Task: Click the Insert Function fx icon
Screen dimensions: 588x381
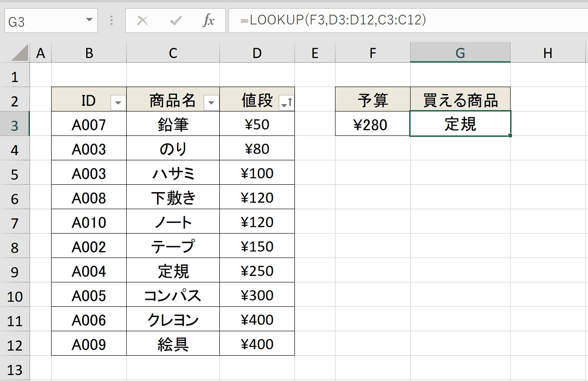Action: pos(209,21)
